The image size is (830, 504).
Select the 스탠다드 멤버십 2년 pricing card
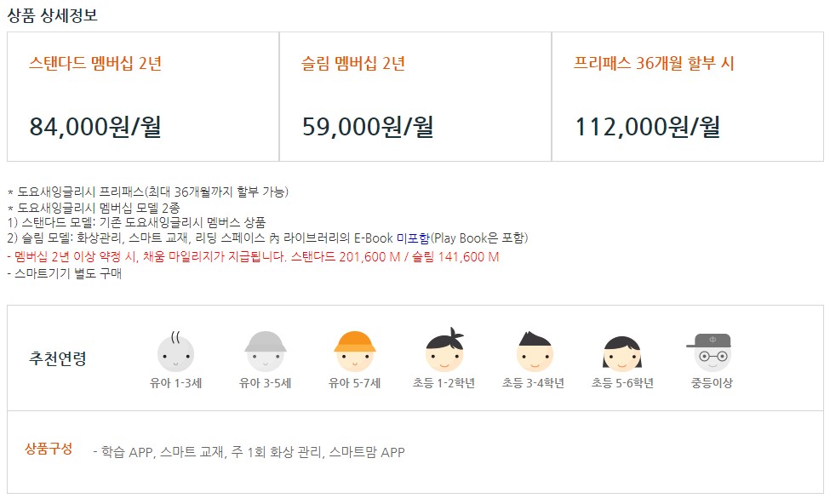(143, 96)
